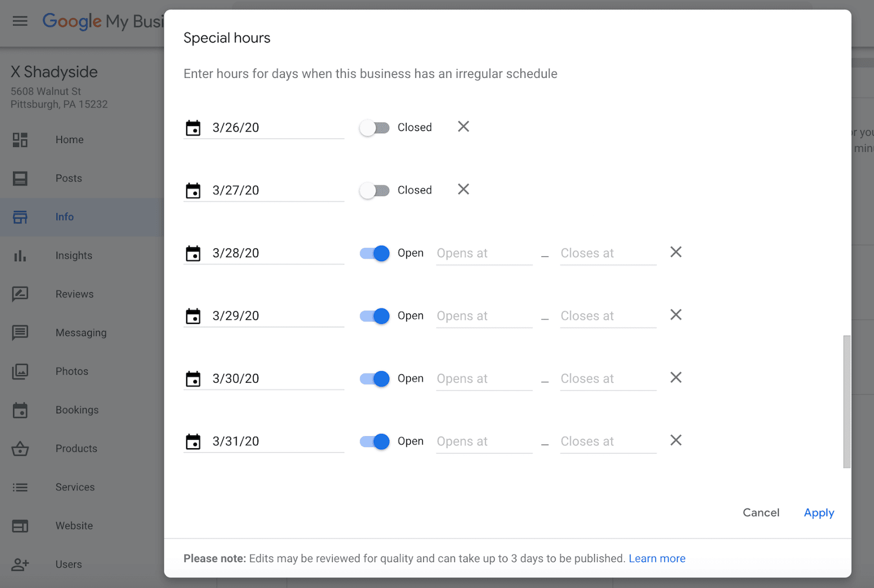Open the 'Opens at' dropdown for 3/28/20
Viewport: 874px width, 588px height.
pos(484,253)
